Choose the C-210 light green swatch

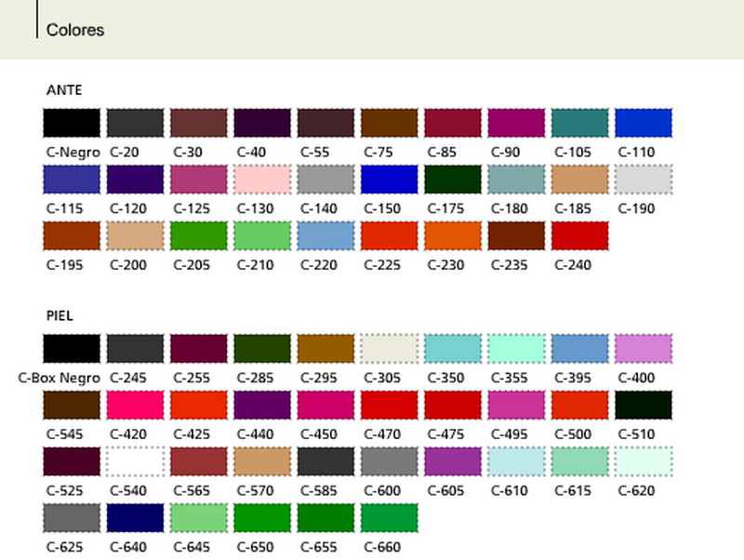(262, 236)
